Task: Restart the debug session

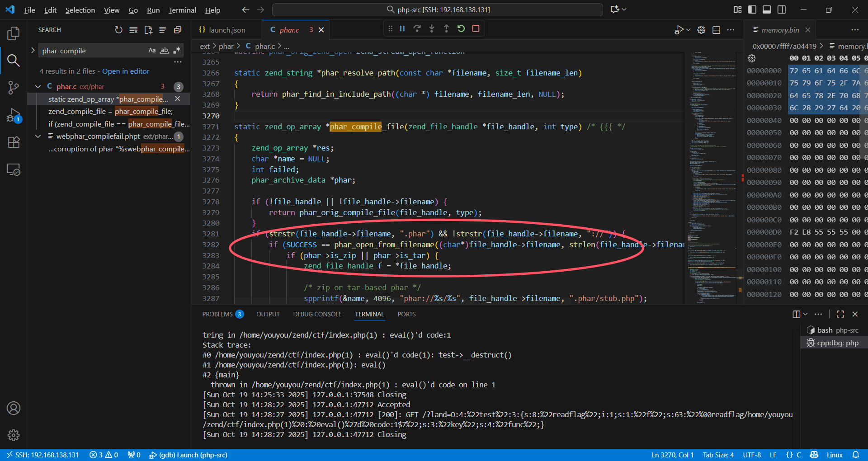Action: point(461,29)
